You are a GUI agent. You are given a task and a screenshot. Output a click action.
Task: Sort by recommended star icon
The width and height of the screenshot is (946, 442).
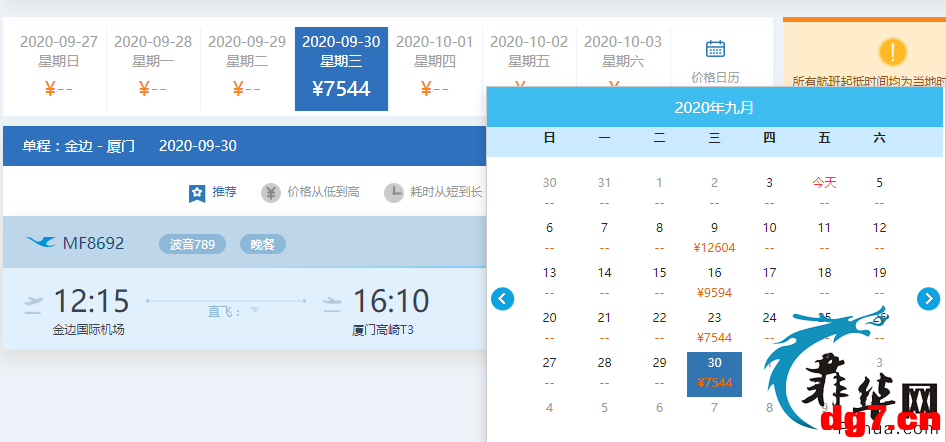tap(197, 193)
